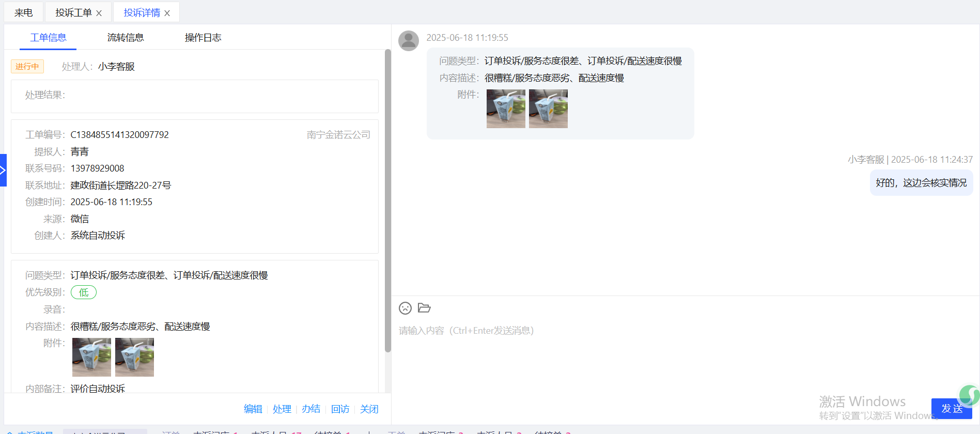Screen dimensions: 980x434
Task: Expand the left sidebar arrow handle
Action: (x=3, y=170)
